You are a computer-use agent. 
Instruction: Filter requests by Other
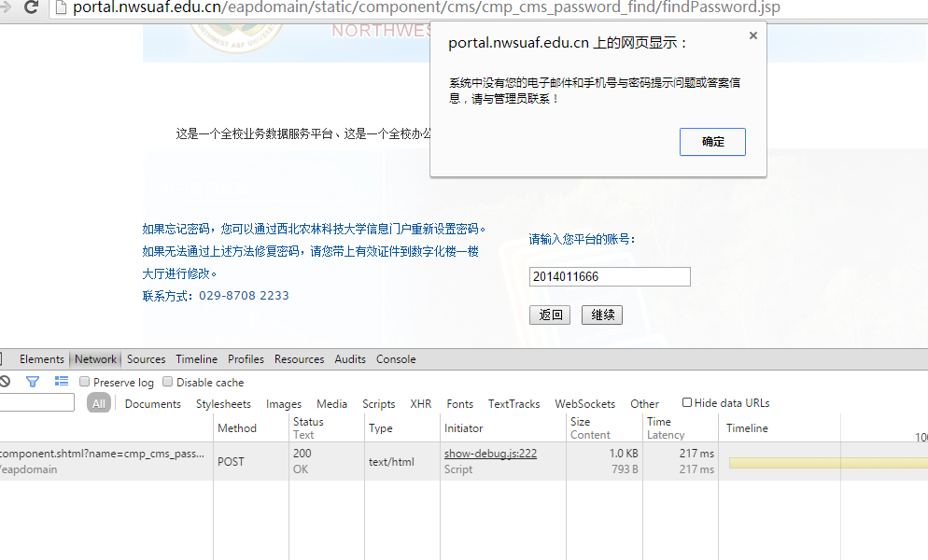point(644,404)
